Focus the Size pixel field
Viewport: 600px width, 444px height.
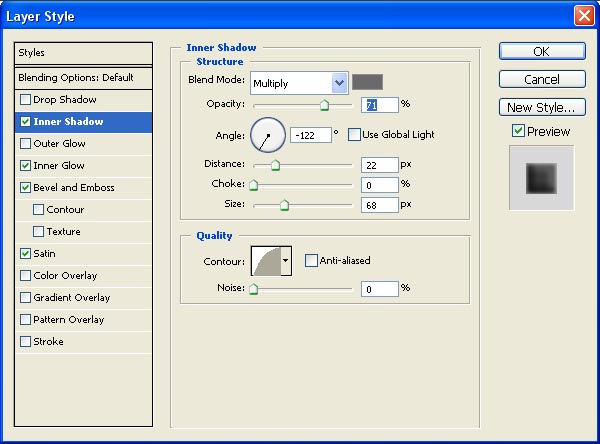(380, 205)
